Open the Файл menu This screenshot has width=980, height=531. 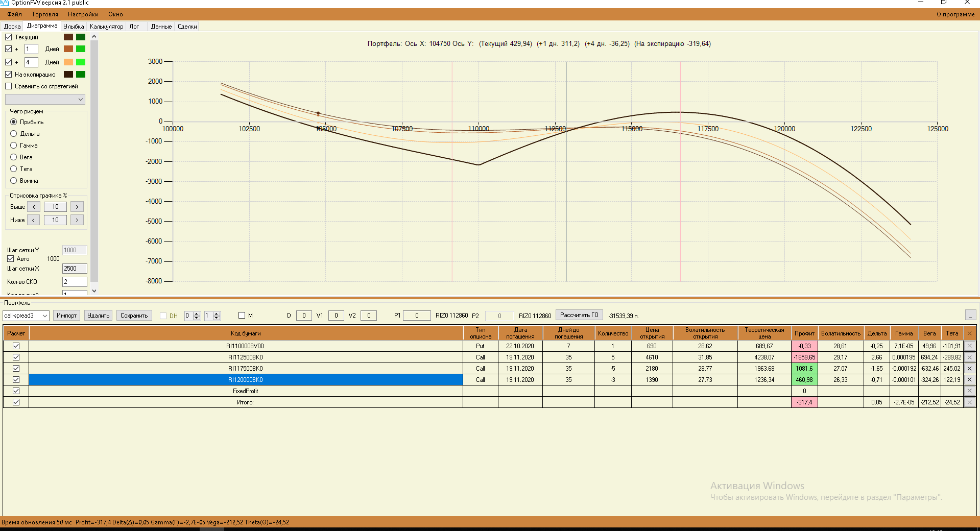pyautogui.click(x=15, y=14)
